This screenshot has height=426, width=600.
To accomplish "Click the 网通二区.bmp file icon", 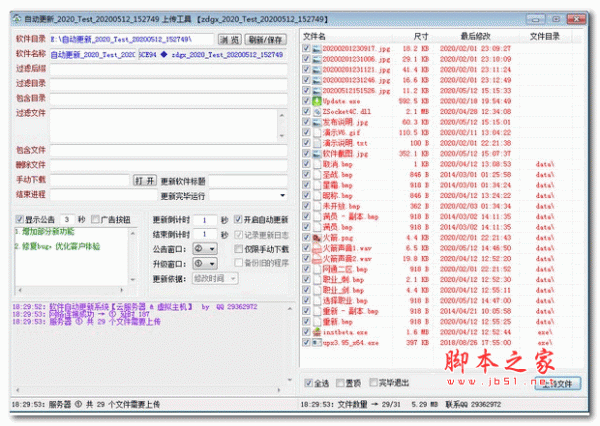I will click(316, 269).
